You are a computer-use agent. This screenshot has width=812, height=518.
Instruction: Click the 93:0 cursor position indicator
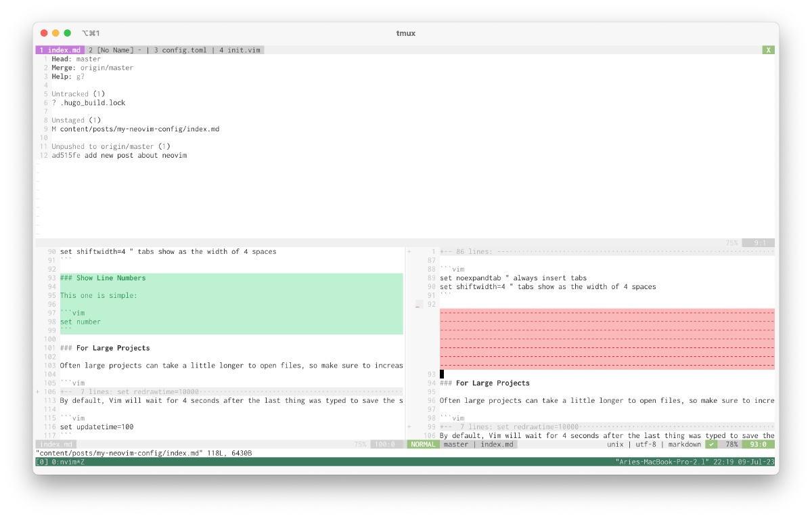point(757,444)
